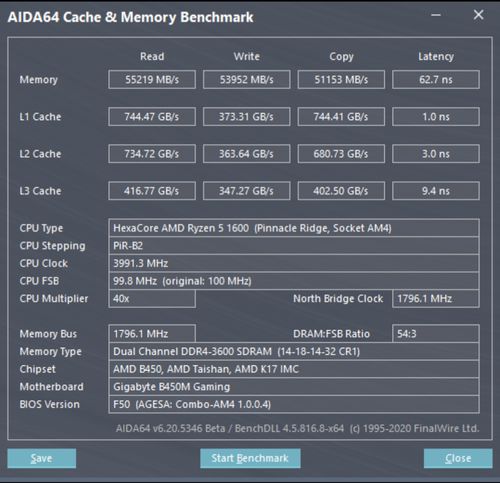Viewport: 500px width, 483px height.
Task: Minimize the AIDA64 benchmark window
Action: coord(436,15)
